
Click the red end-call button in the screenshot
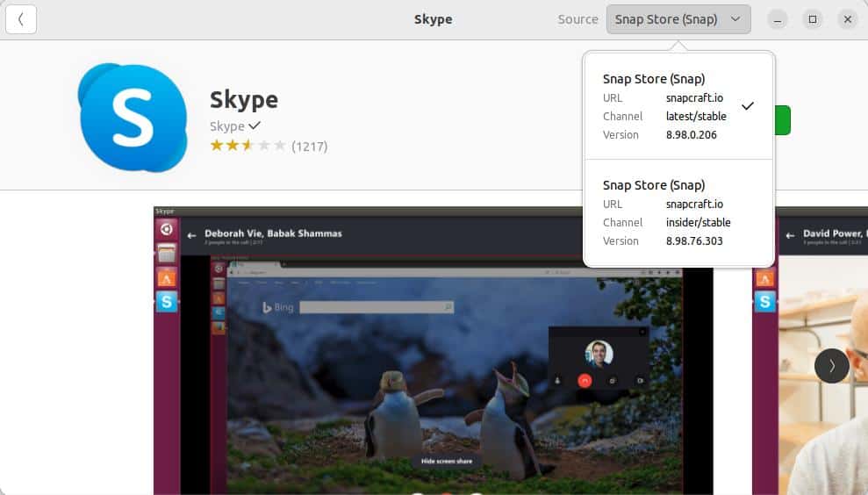(x=585, y=381)
